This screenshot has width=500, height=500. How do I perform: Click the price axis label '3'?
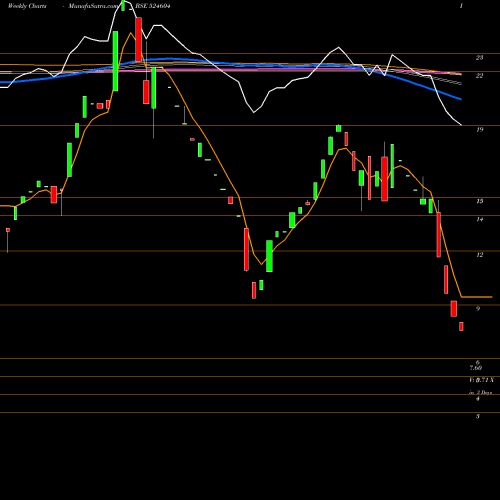478,416
